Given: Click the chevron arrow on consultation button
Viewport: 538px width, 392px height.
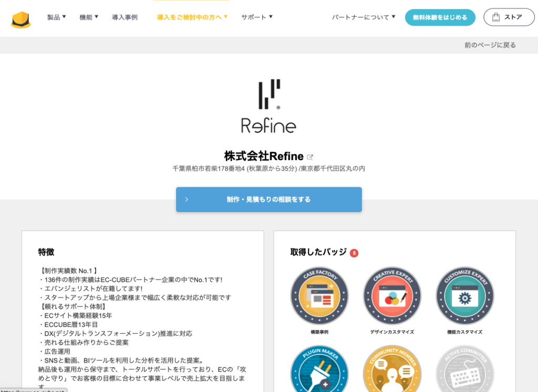Looking at the screenshot, I should pos(187,199).
